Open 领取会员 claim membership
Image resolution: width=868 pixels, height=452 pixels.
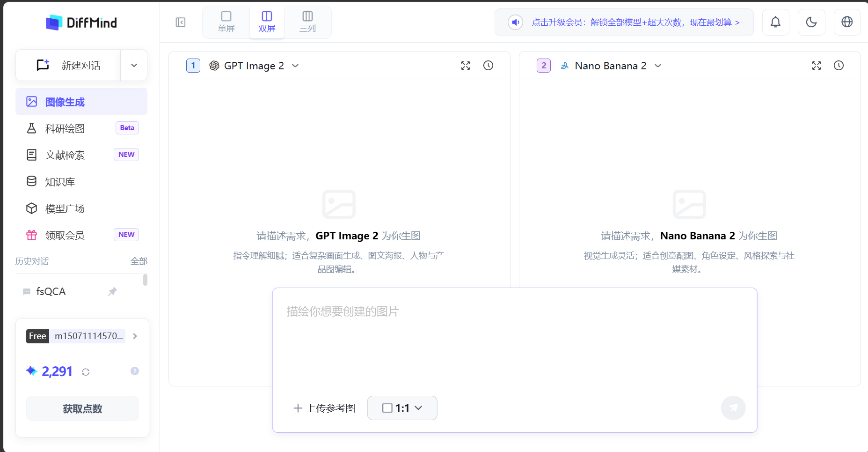tap(81, 235)
